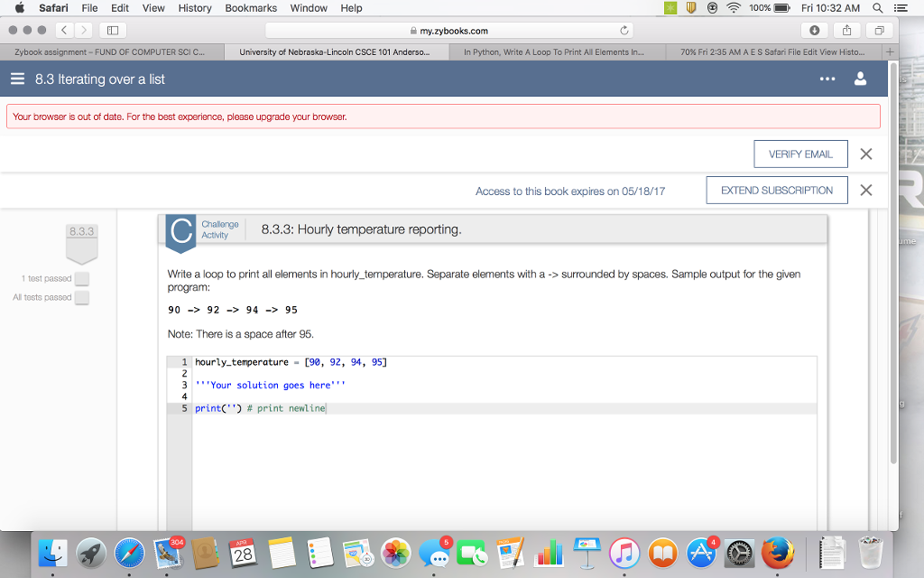Click the battery status in menu bar
This screenshot has width=924, height=578.
tap(769, 8)
